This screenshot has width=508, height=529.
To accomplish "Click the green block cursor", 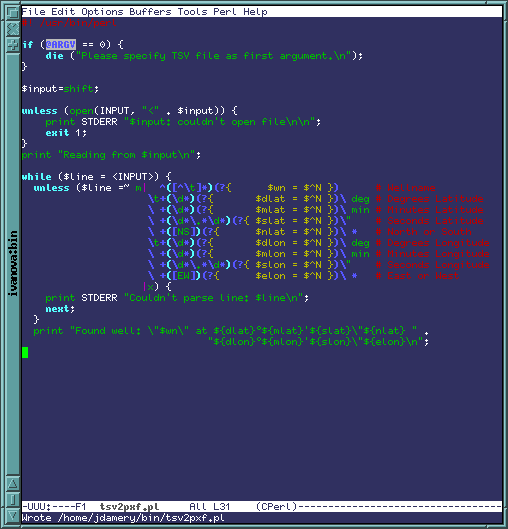I will [x=25, y=353].
